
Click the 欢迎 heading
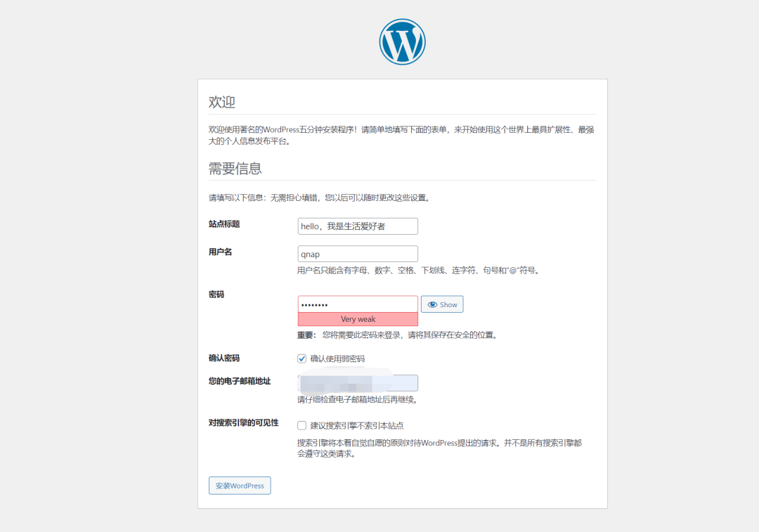221,102
